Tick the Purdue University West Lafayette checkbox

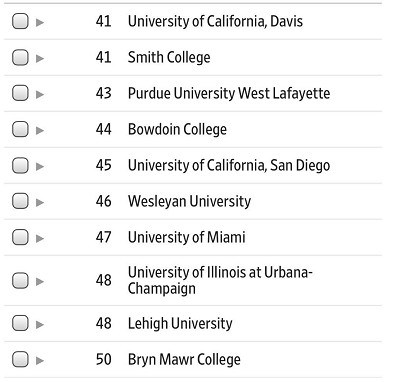(x=20, y=93)
